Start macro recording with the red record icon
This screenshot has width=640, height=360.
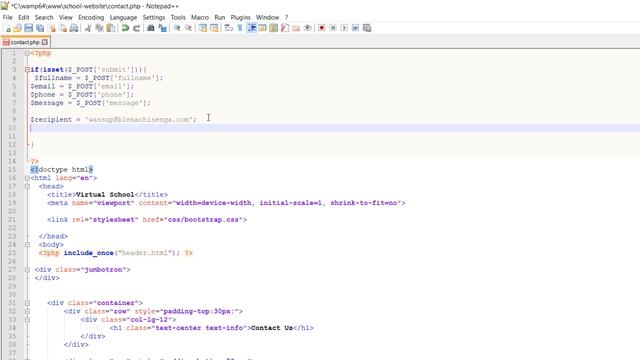coord(322,28)
